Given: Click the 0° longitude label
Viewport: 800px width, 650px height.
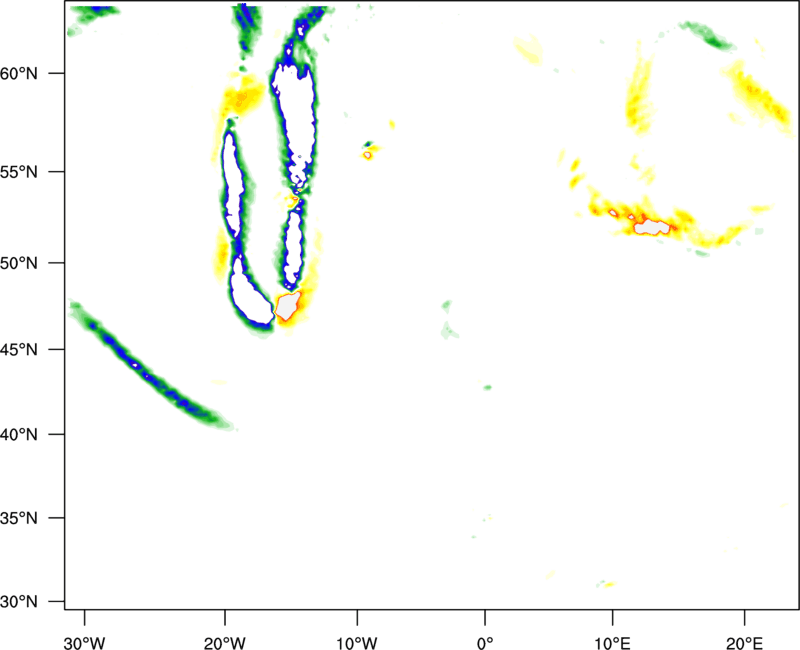Looking at the screenshot, I should point(485,643).
